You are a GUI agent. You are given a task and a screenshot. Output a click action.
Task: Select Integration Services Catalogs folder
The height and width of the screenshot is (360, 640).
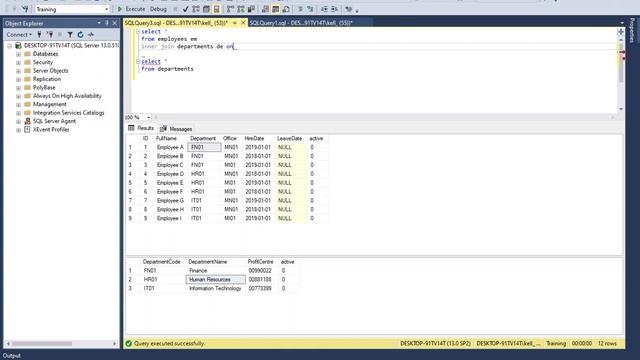pyautogui.click(x=69, y=113)
